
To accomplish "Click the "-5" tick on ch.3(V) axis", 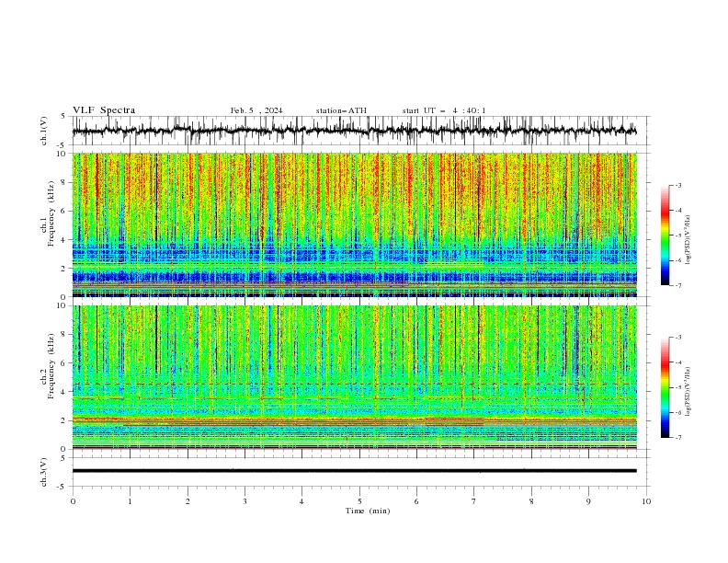I will point(63,487).
